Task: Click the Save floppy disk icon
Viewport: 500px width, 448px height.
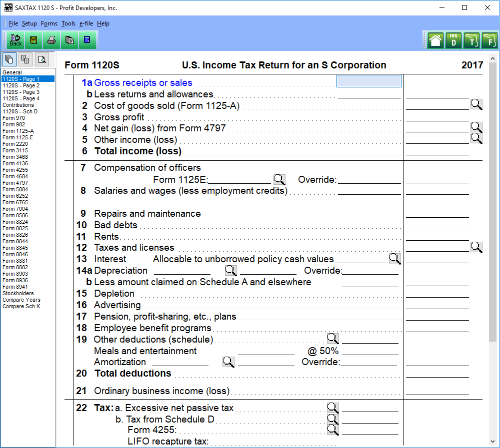Action: (33, 40)
